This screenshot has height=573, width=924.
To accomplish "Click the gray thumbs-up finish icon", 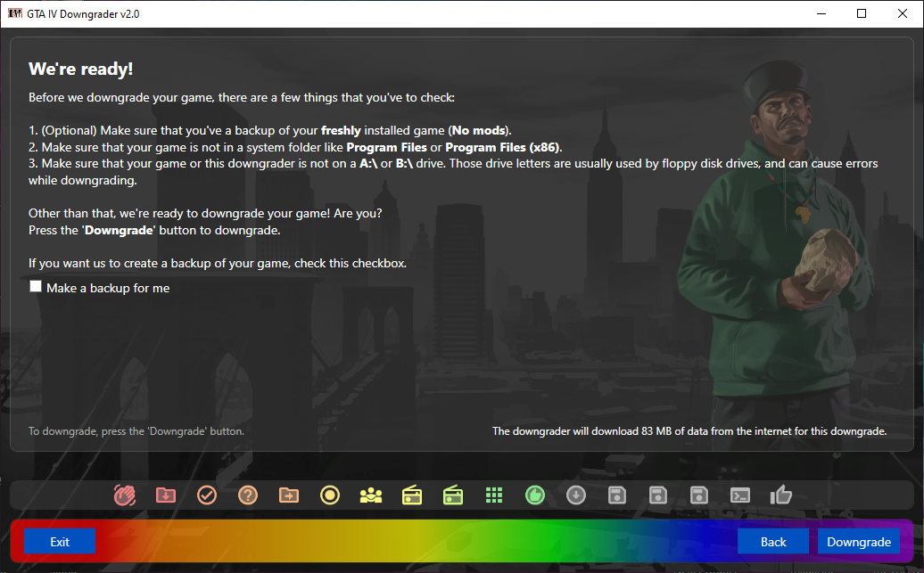I will pos(781,495).
